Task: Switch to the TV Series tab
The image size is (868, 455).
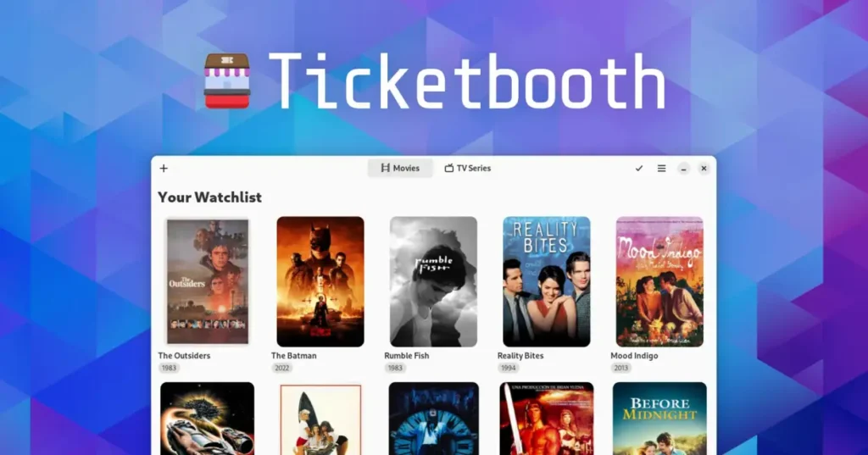Action: pyautogui.click(x=468, y=168)
